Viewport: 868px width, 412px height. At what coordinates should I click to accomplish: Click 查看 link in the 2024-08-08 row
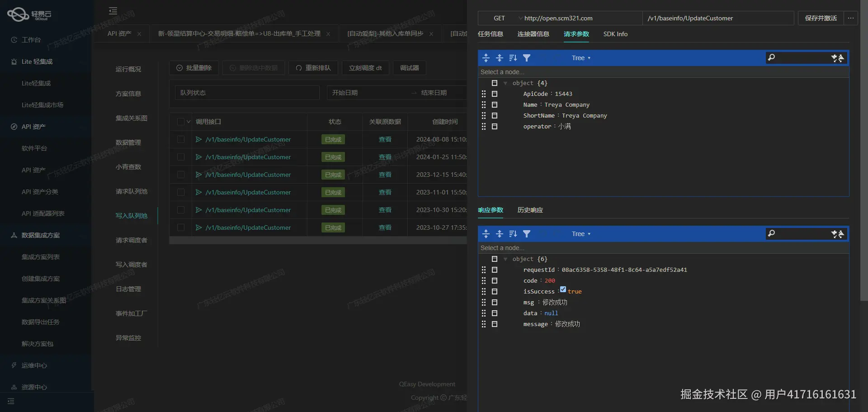click(x=385, y=139)
